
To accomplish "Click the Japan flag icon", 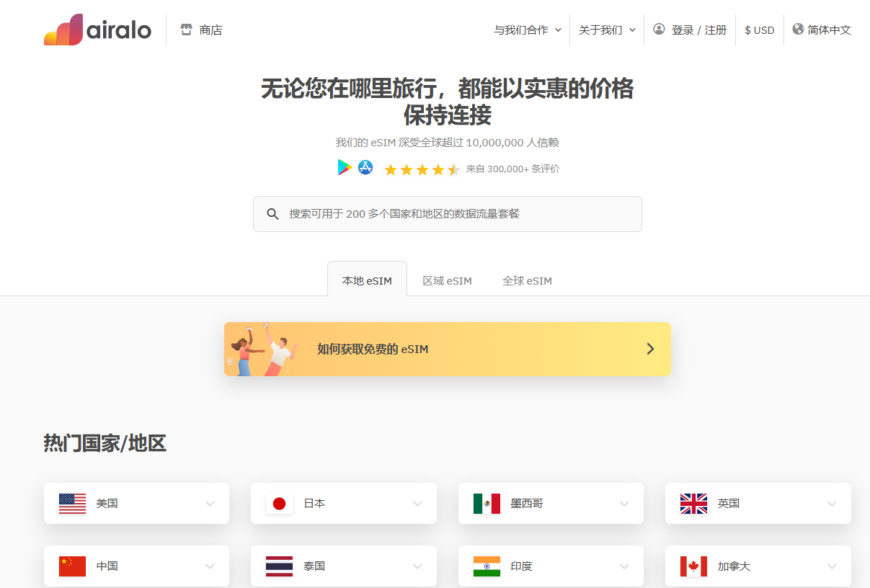I will [279, 504].
